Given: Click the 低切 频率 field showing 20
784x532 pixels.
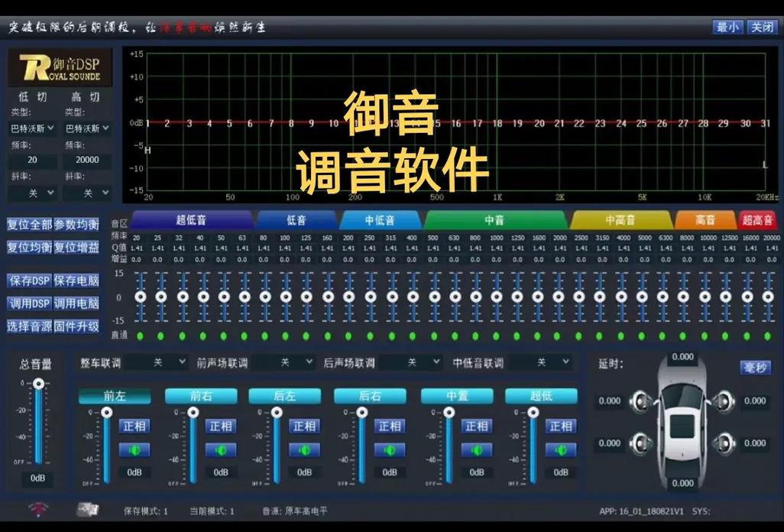Looking at the screenshot, I should click(32, 160).
